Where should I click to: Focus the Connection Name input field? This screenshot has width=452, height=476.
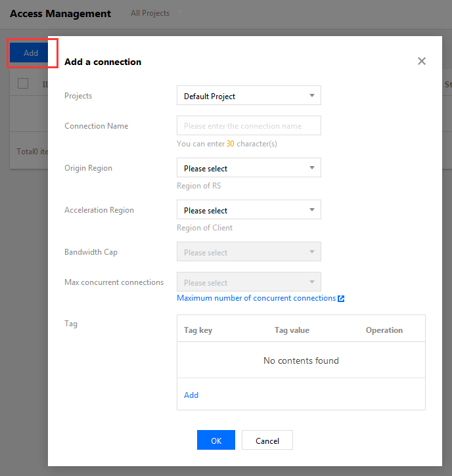click(x=248, y=125)
